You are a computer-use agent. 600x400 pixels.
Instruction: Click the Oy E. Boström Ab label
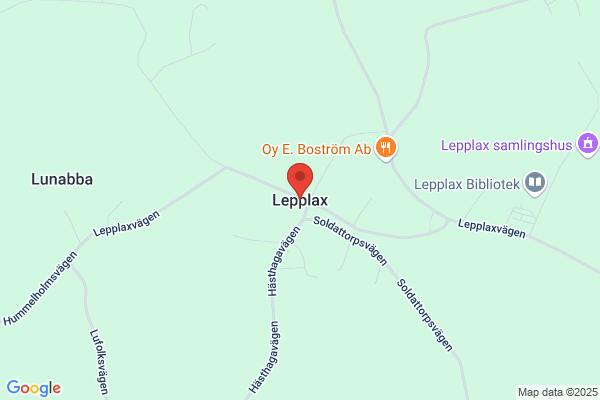pos(316,149)
